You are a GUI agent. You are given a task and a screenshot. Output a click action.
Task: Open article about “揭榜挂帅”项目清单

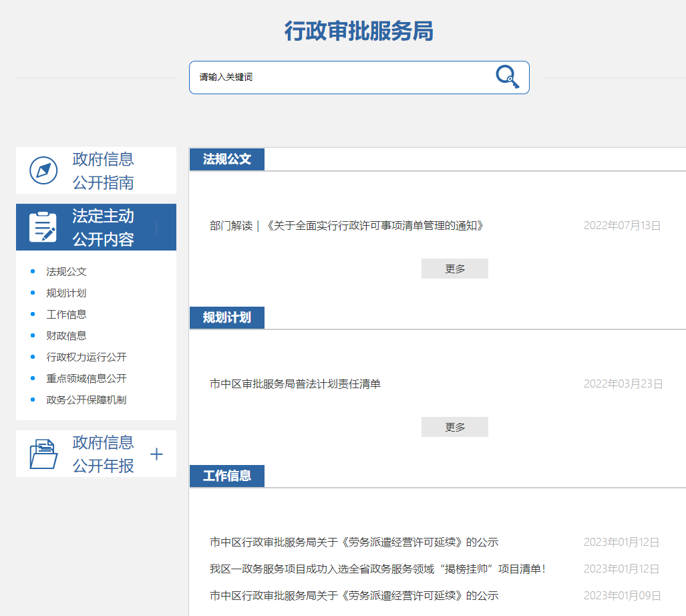coord(377,569)
